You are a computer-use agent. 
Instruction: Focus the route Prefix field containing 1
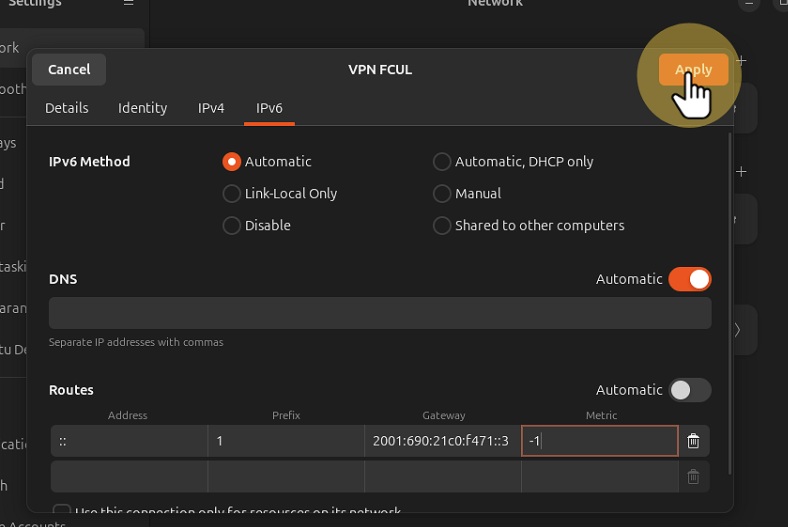point(285,441)
